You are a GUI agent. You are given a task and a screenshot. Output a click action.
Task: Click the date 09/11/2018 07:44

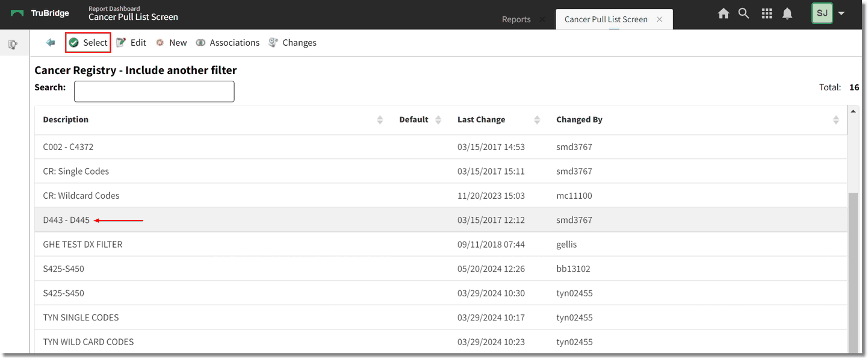tap(491, 245)
